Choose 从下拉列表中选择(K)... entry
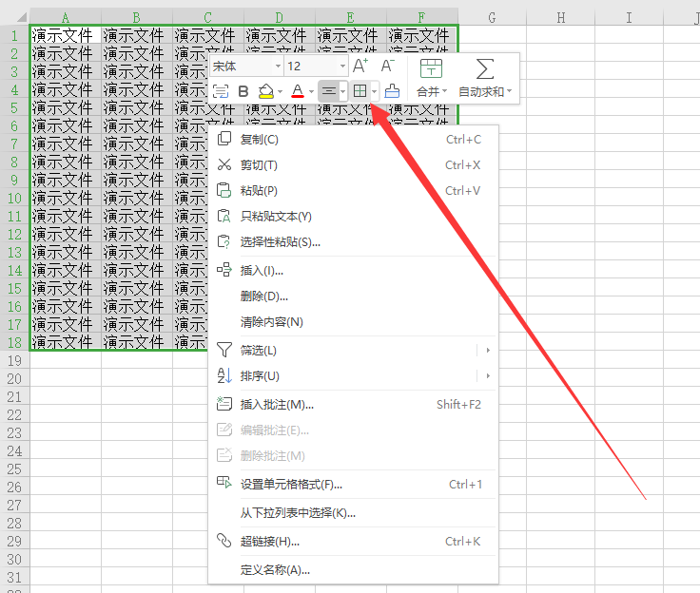This screenshot has width=700, height=593. click(x=353, y=512)
